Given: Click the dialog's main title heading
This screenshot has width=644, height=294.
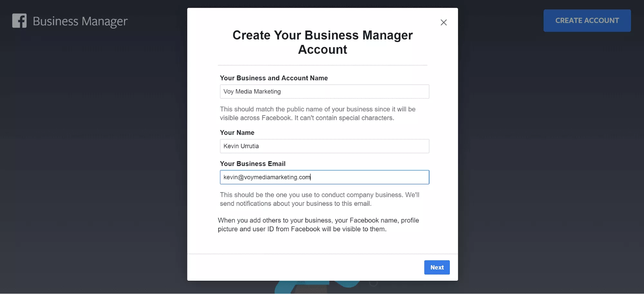Looking at the screenshot, I should pos(322,42).
